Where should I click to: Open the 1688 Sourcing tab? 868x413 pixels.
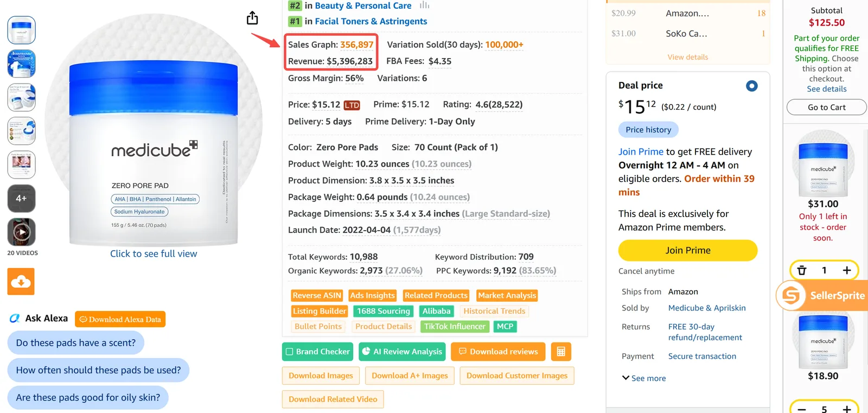click(383, 311)
